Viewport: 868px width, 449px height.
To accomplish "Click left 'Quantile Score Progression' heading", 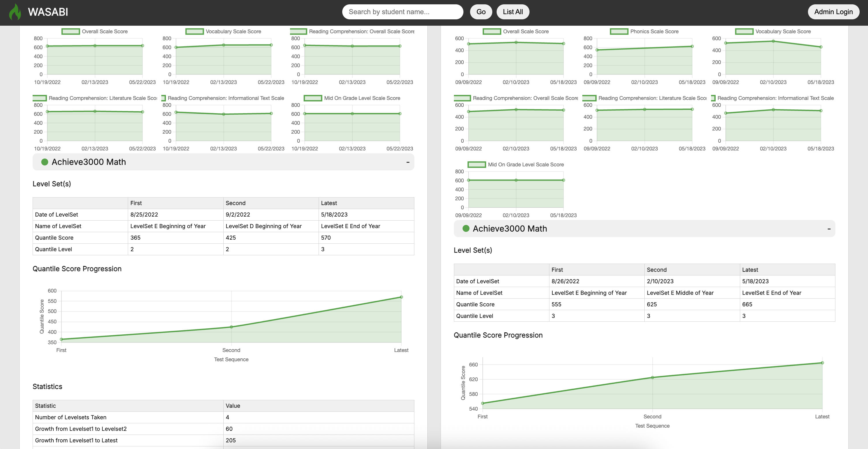I will tap(77, 269).
